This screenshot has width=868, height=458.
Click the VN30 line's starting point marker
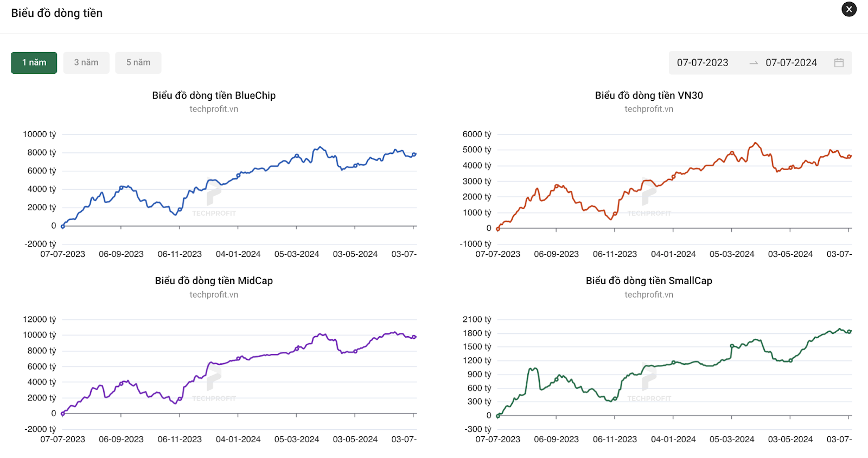[498, 229]
